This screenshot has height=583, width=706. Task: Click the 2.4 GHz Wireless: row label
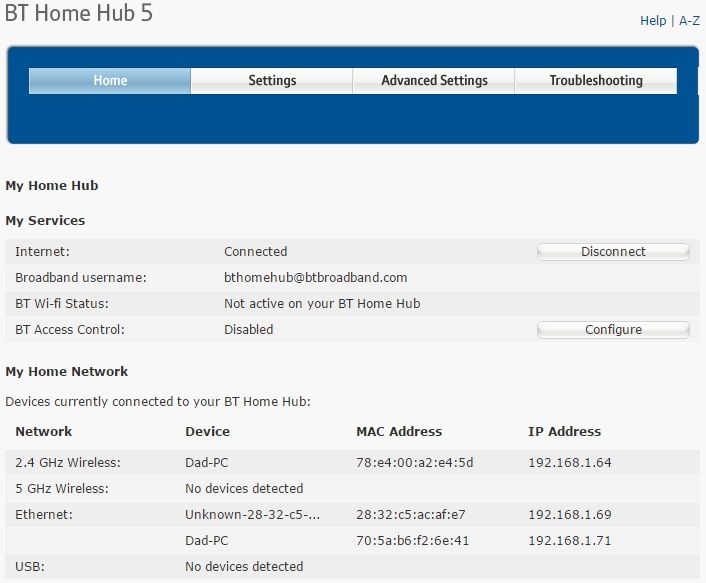pyautogui.click(x=68, y=463)
